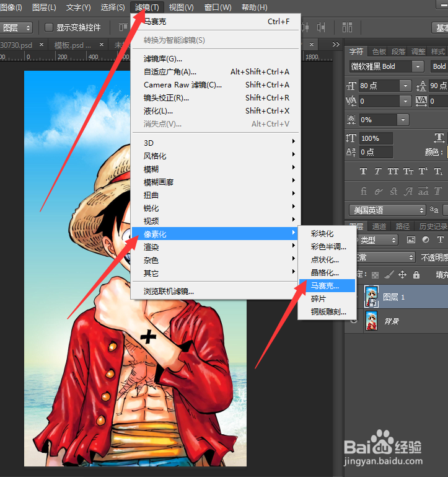Screen dimensions: 448x477
Task: Click the vertical scale icon beside 100%
Action: coord(351,138)
